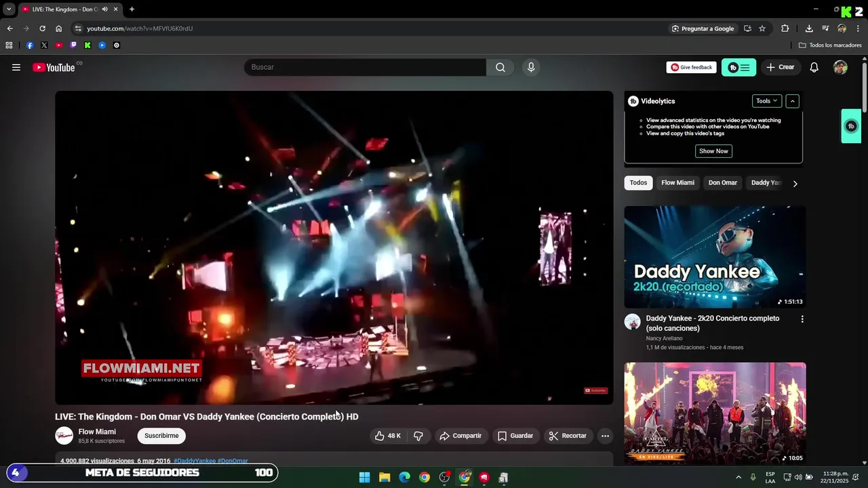Bookmark this page with star icon
The image size is (868, 488).
click(x=762, y=28)
